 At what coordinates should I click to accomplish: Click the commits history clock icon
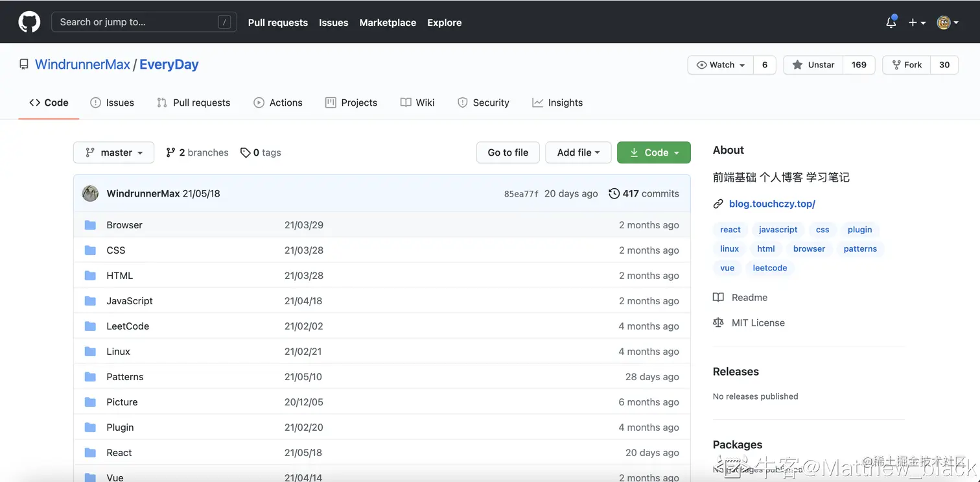point(614,193)
